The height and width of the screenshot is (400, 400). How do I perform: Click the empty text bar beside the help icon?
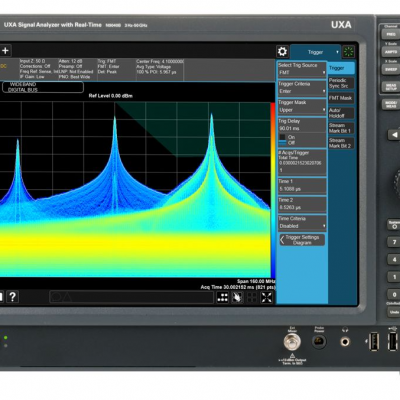(131, 297)
